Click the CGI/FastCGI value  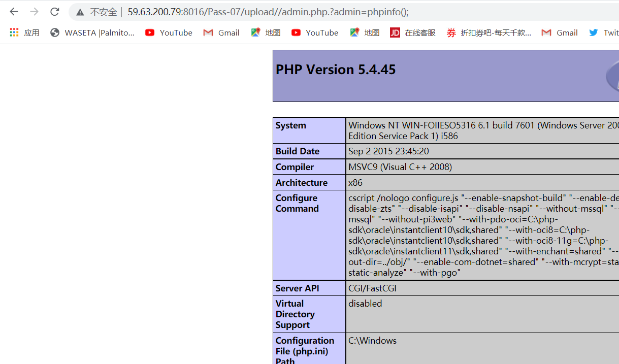[372, 288]
